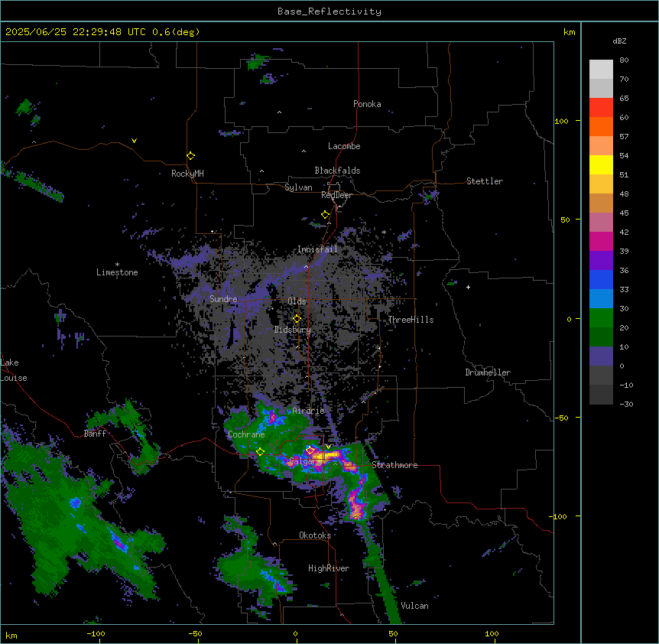Pick the ThreeHills map label
This screenshot has width=659, height=644.
tap(411, 320)
